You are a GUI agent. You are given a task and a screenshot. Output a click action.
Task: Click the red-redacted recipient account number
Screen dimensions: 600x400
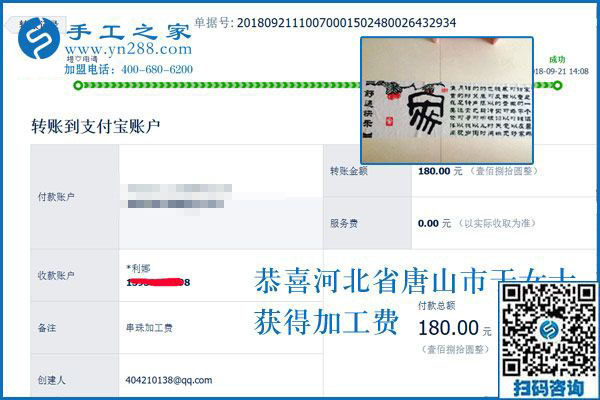click(x=158, y=282)
